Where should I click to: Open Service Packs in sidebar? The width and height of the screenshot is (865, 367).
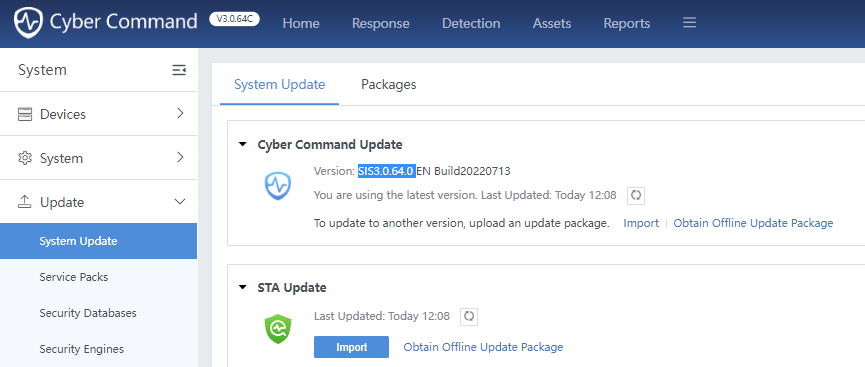point(73,277)
